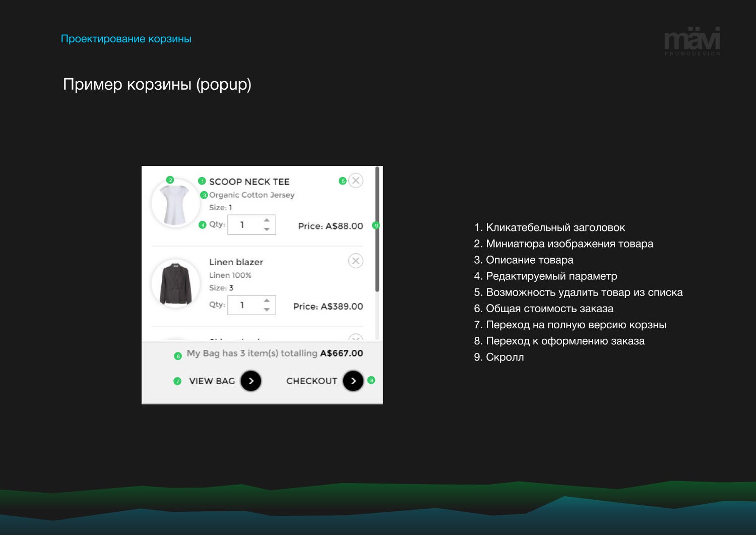Image resolution: width=756 pixels, height=535 pixels.
Task: Click the Size: 1 text
Action: (220, 208)
